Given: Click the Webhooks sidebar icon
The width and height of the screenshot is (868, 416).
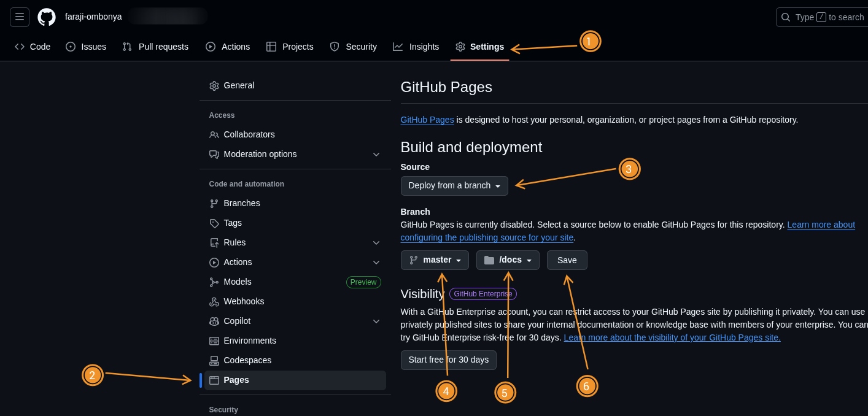Looking at the screenshot, I should tap(214, 302).
